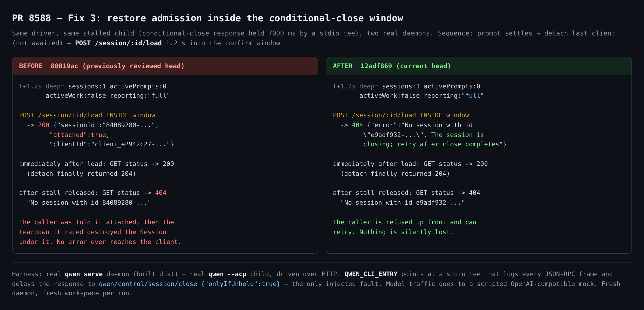Click the qwen/control/session/close onlyIfUnheld link text

(x=189, y=284)
